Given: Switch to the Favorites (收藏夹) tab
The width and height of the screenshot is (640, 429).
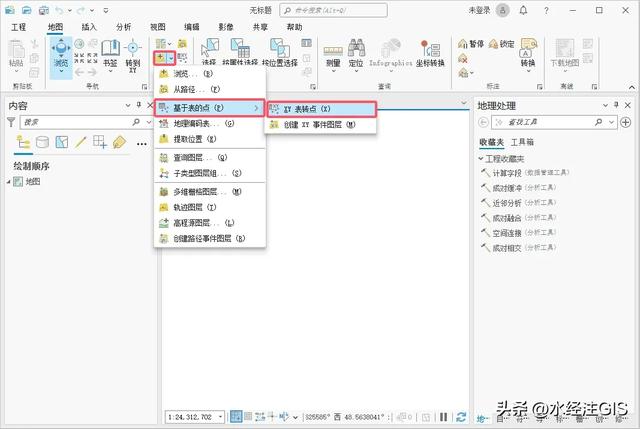Looking at the screenshot, I should (x=491, y=142).
